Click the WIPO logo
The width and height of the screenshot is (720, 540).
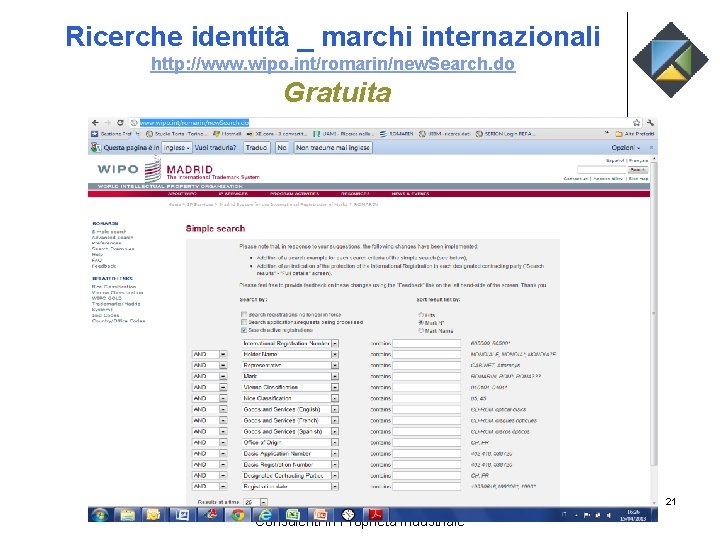coord(129,169)
